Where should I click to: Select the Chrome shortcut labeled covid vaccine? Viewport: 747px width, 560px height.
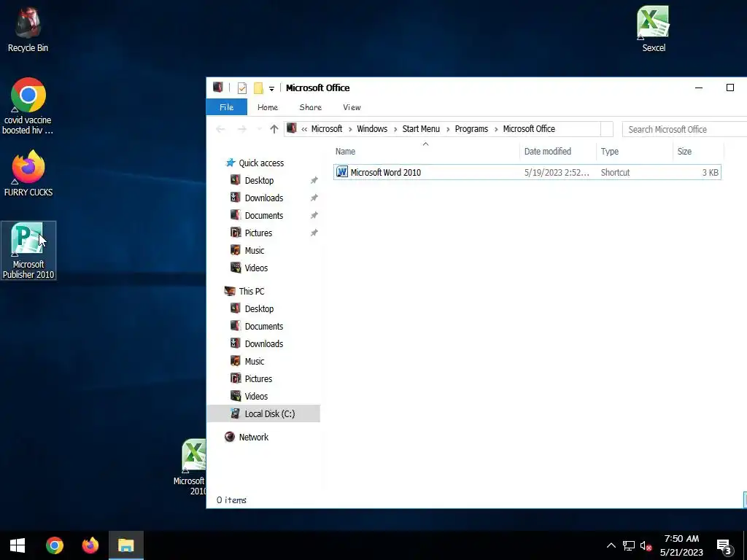click(28, 106)
